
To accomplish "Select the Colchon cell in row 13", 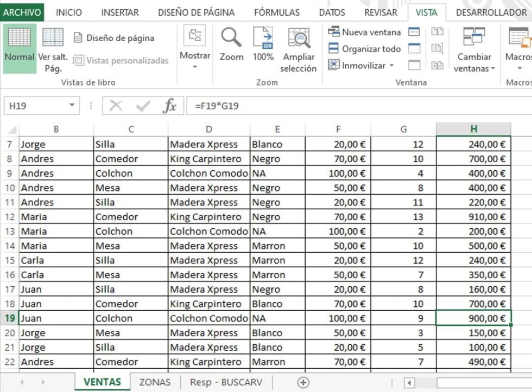I will click(131, 231).
